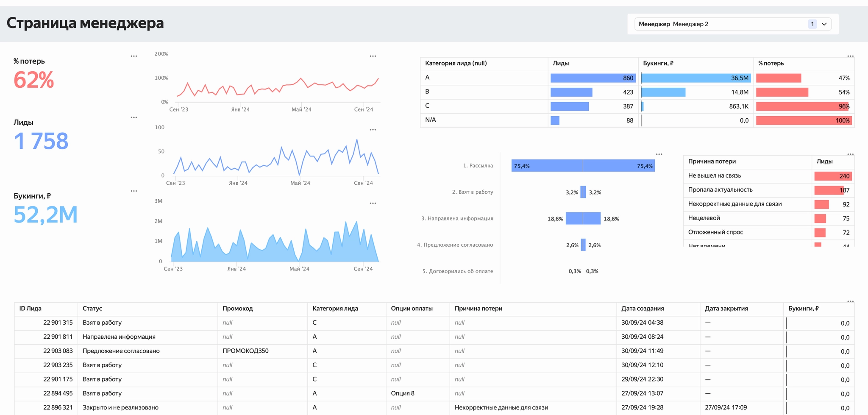Screen dimensions: 868x415
Task: Click lead ID 22 903 083 row
Action: (58, 351)
